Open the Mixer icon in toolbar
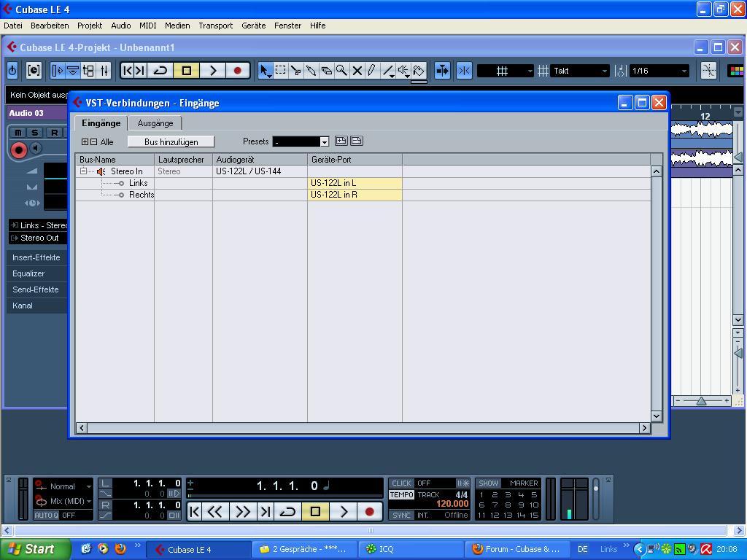 104,71
